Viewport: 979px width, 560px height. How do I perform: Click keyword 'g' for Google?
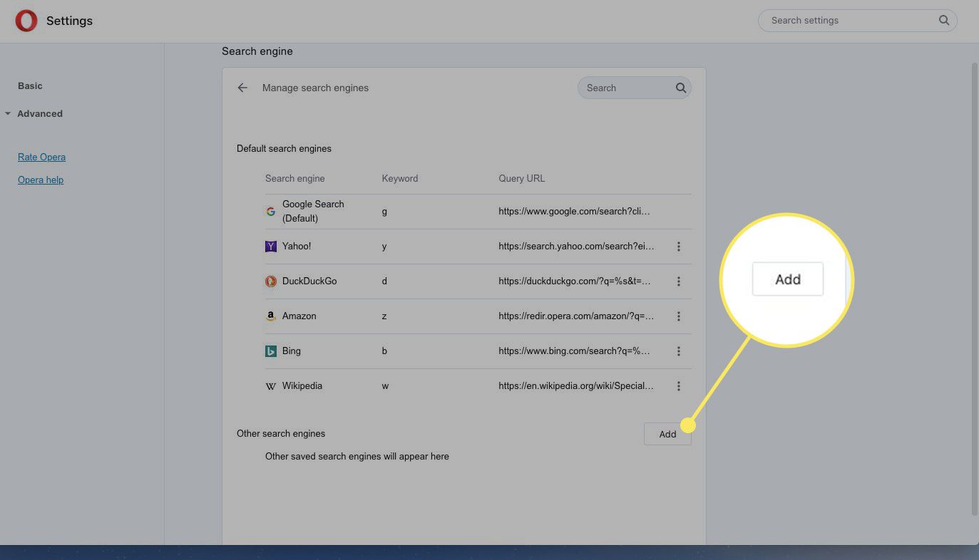point(384,212)
